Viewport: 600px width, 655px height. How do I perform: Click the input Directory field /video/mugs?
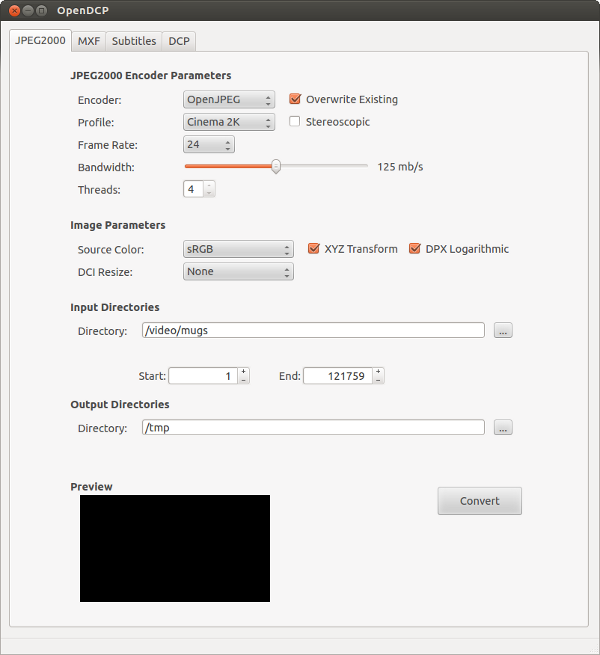click(x=313, y=330)
